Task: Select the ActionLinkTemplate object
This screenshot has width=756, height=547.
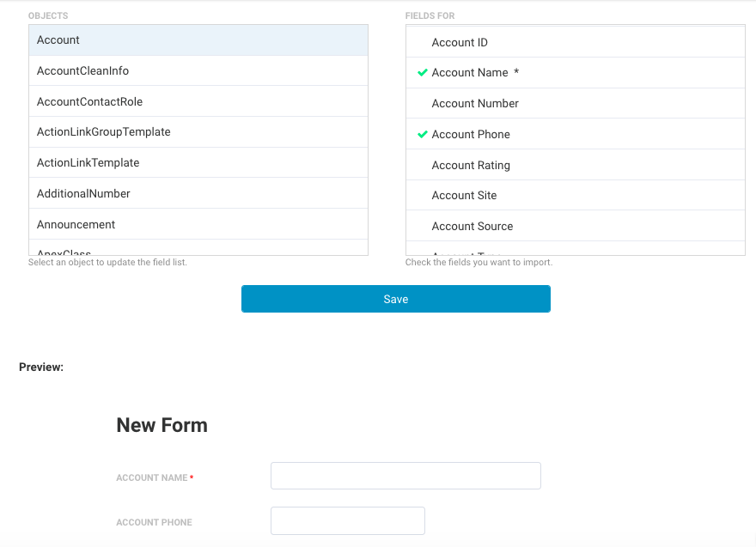Action: tap(198, 163)
